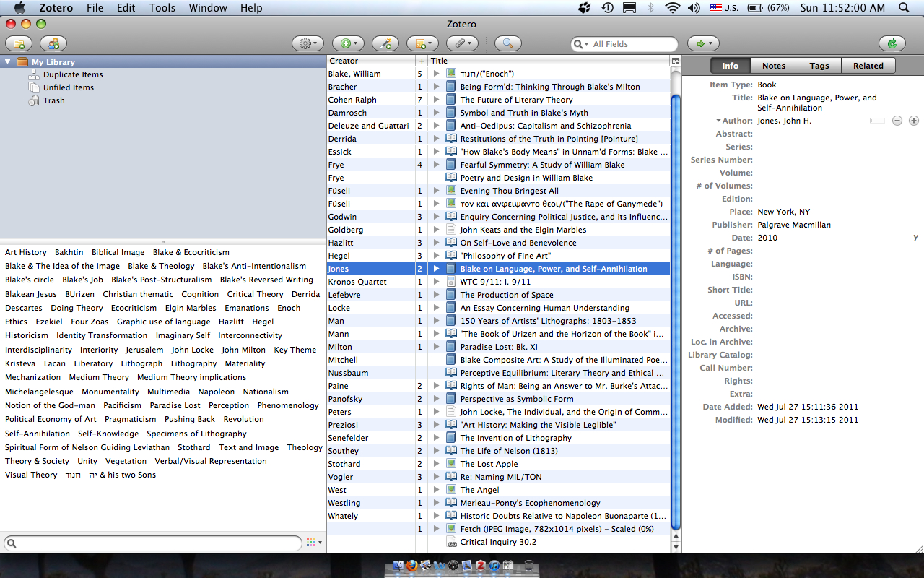Toggle the Lithography tag filter
Viewport: 924px width, 578px height.
click(x=193, y=363)
